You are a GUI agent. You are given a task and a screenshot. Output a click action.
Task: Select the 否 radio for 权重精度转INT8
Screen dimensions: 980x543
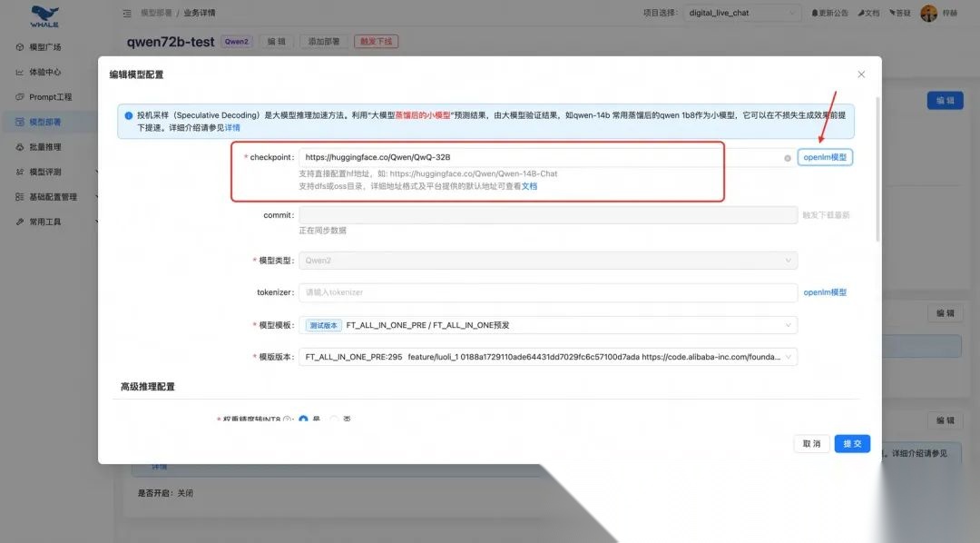coord(334,420)
